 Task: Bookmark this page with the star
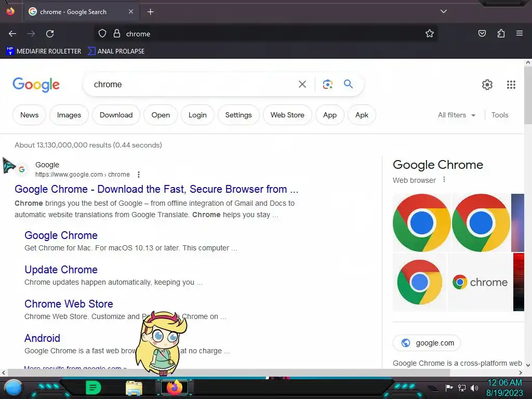pos(430,34)
